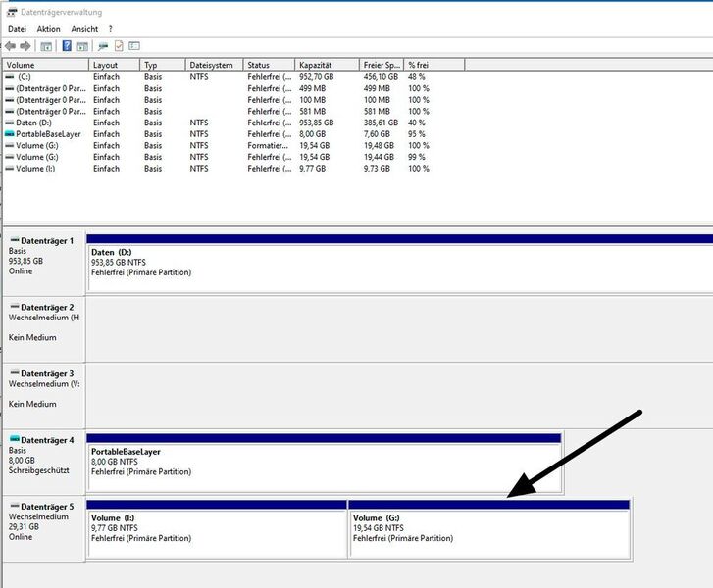Click the drive icon of Daten (D:) row

point(10,122)
